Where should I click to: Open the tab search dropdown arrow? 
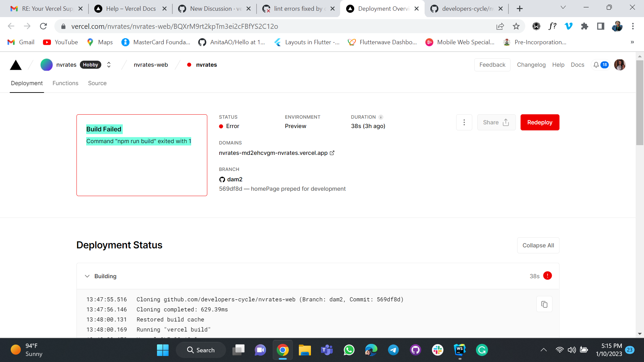pyautogui.click(x=563, y=7)
